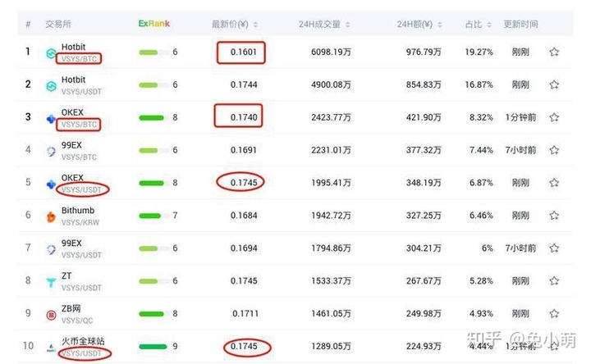
Task: Click share 8.32%
Action: pyautogui.click(x=481, y=117)
